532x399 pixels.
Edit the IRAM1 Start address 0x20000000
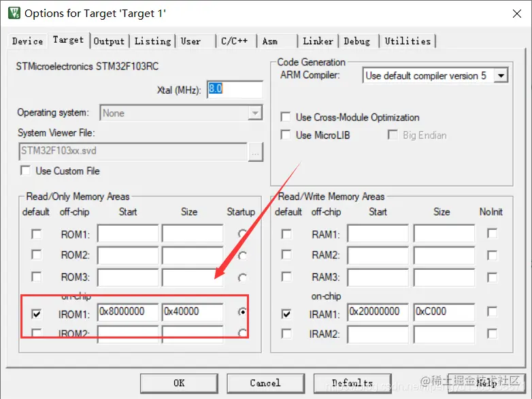pyautogui.click(x=378, y=312)
